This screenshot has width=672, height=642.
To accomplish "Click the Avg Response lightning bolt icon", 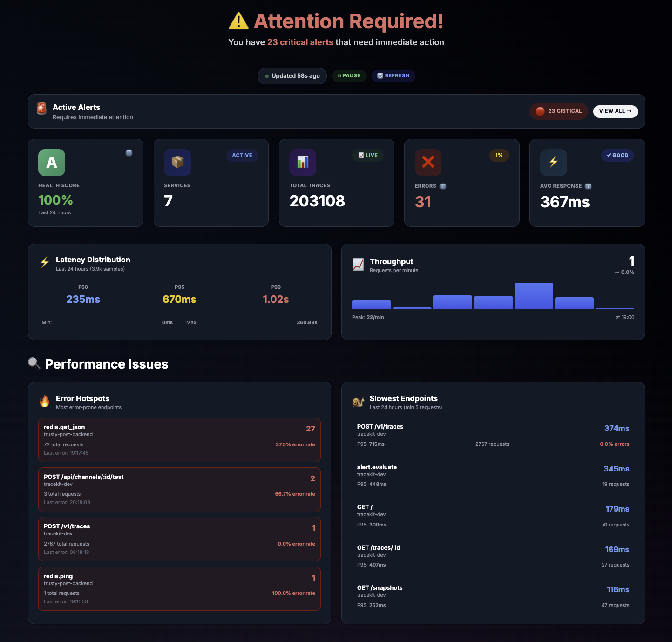I will pyautogui.click(x=553, y=163).
